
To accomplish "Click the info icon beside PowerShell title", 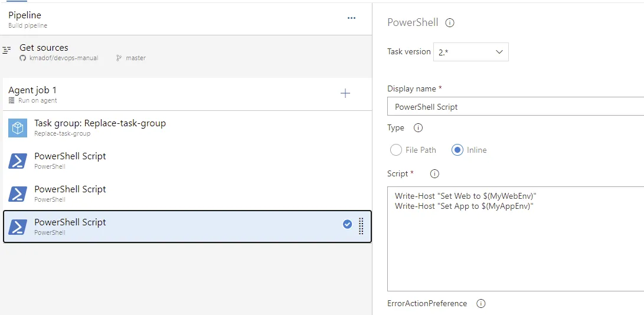I will click(450, 23).
